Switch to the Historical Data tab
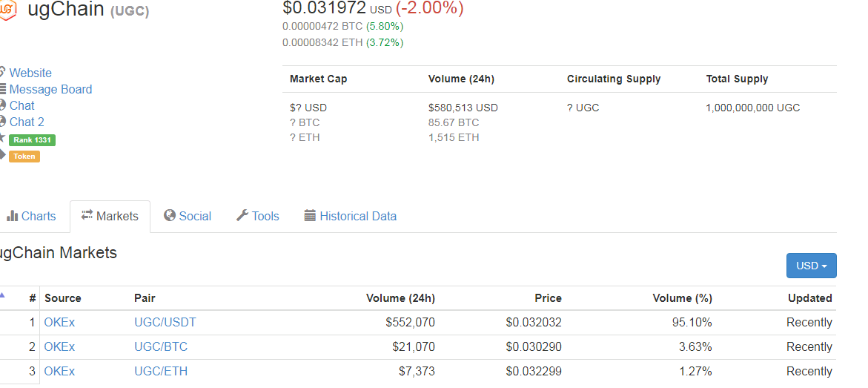The height and width of the screenshot is (388, 868). [358, 217]
